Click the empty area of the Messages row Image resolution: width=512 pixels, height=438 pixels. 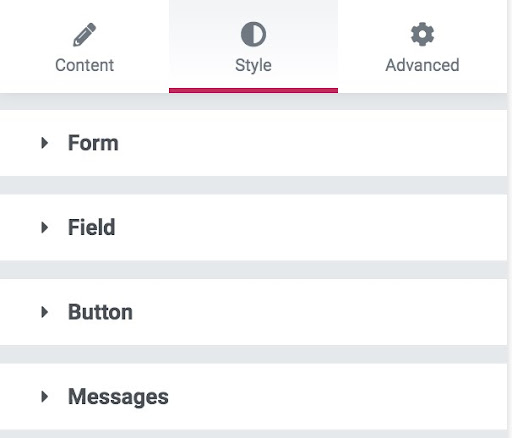click(x=337, y=397)
